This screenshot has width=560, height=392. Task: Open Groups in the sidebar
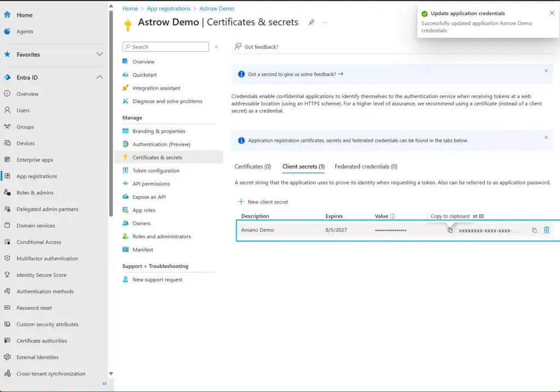pos(25,127)
